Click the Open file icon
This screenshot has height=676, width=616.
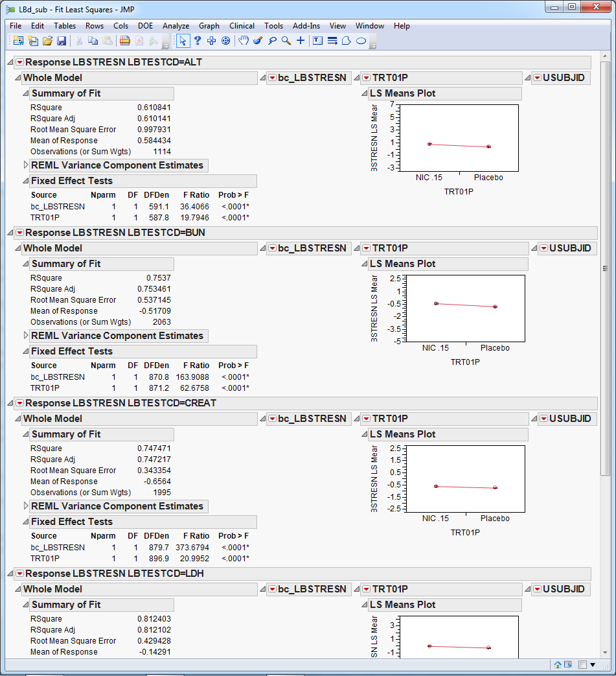tap(47, 40)
